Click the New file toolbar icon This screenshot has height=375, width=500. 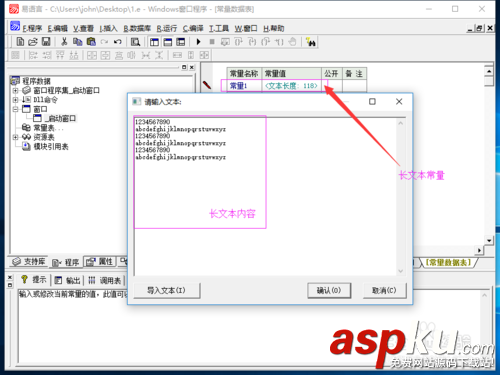[x=20, y=42]
